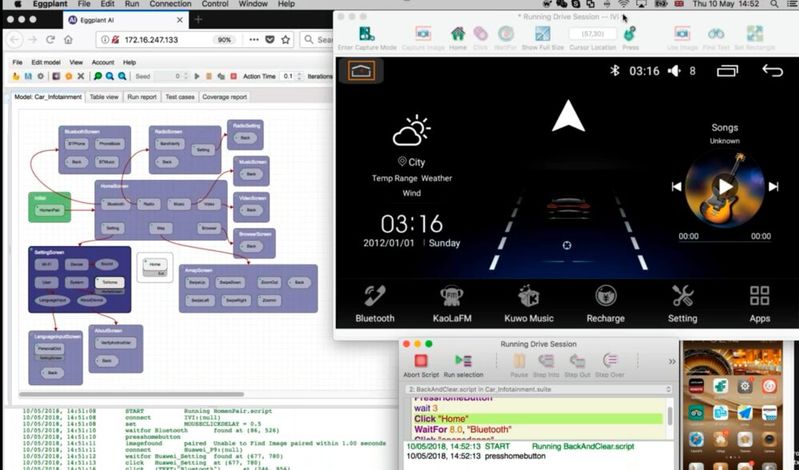Tap the volume speaker icon
This screenshot has height=470, width=799.
674,71
